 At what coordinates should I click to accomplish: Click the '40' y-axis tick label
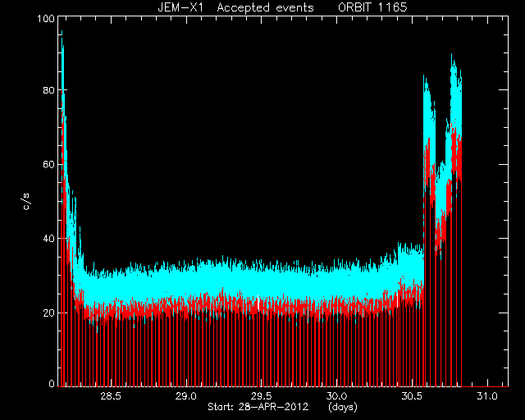coord(48,239)
